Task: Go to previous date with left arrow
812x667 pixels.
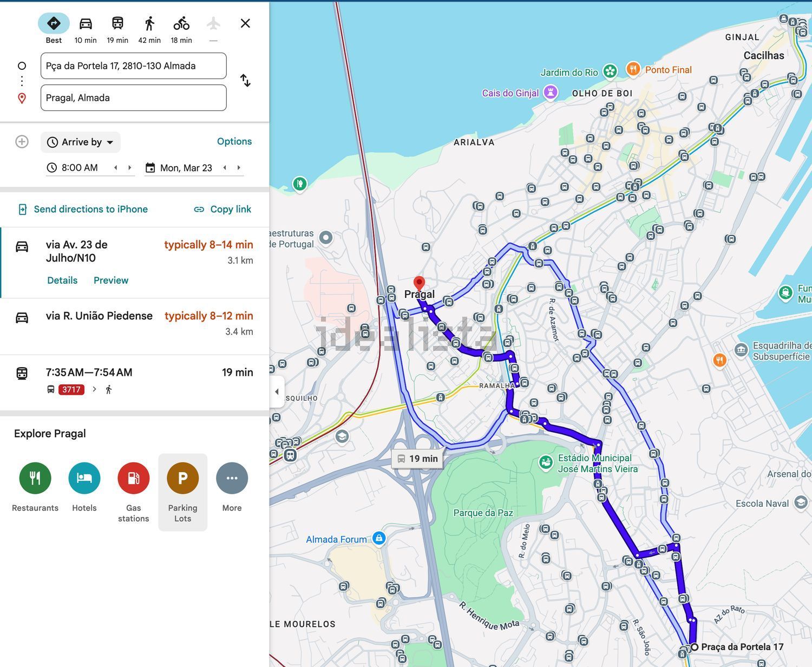Action: 225,168
